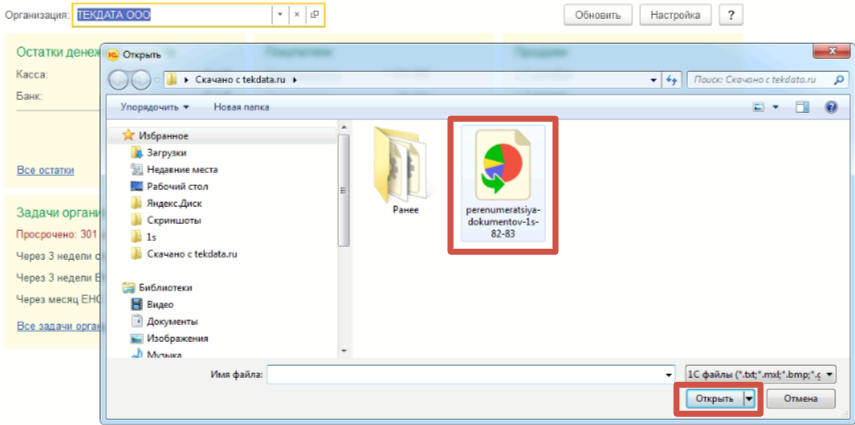Open the Документы library
Image resolution: width=855 pixels, height=425 pixels.
pyautogui.click(x=172, y=321)
